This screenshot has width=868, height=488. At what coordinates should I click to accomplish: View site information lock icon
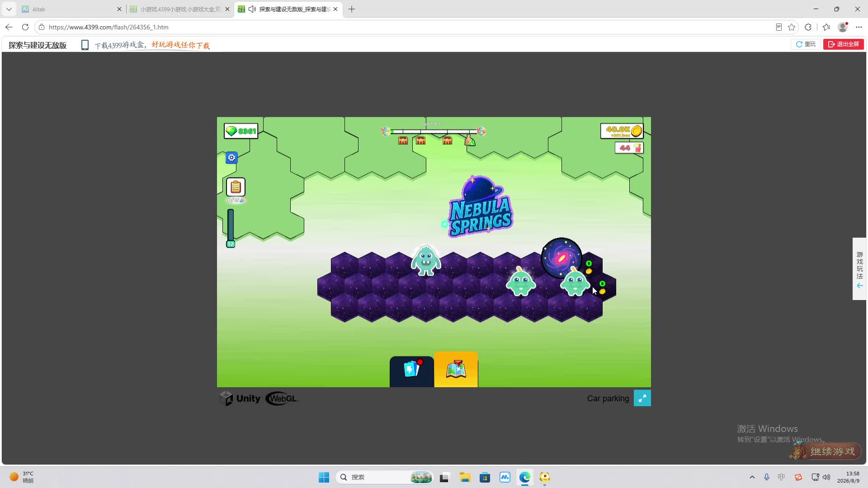tap(42, 27)
